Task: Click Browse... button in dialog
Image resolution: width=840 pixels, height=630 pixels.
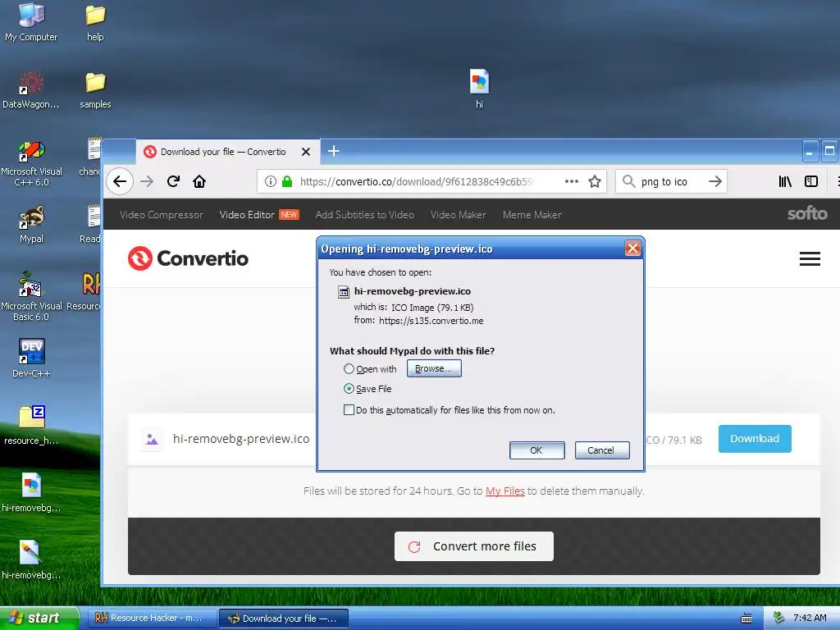Action: pyautogui.click(x=434, y=368)
